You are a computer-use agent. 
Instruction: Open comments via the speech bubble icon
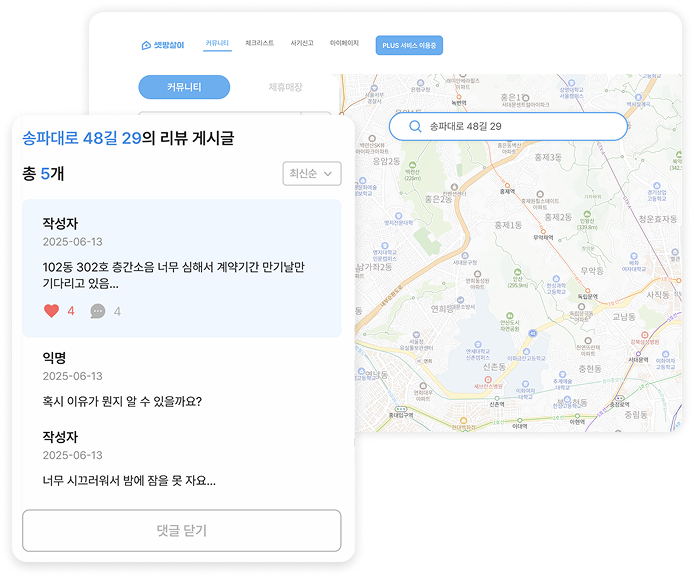98,311
